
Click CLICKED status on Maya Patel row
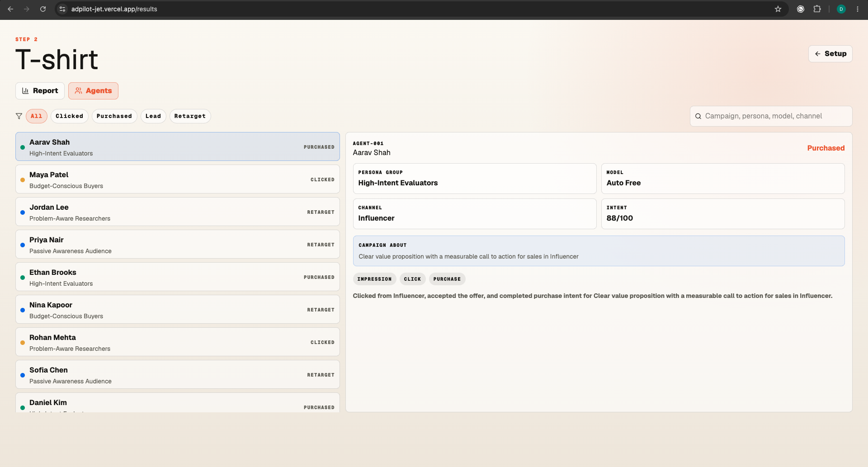click(322, 179)
